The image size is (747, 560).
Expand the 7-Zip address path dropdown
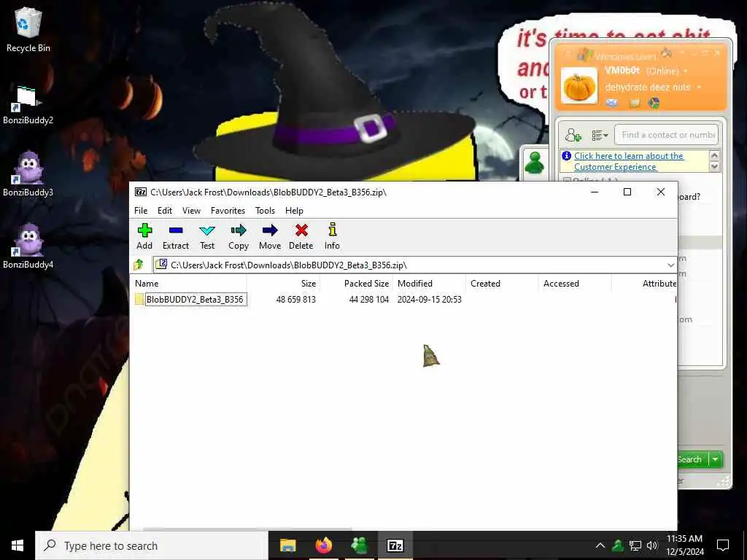671,265
